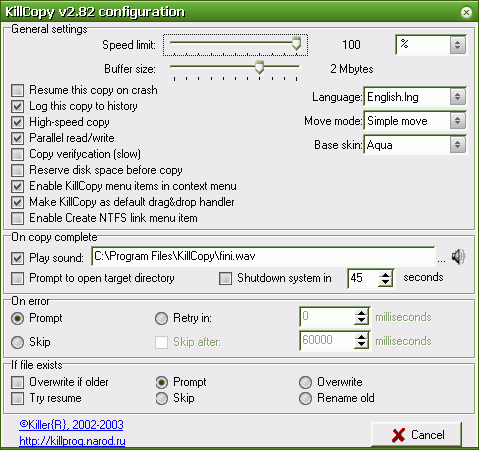The width and height of the screenshot is (479, 450).
Task: Toggle Enable KillCopy menu items in context menu
Action: (17, 186)
